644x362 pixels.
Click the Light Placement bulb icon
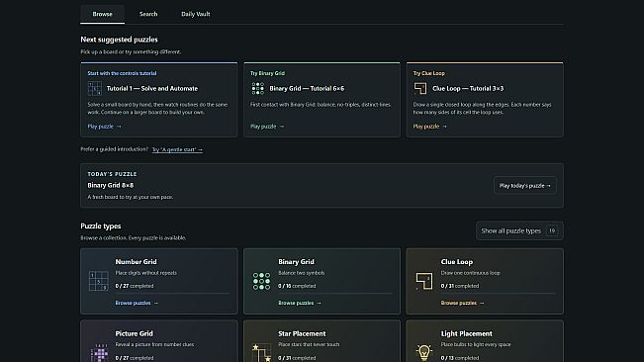pos(424,352)
